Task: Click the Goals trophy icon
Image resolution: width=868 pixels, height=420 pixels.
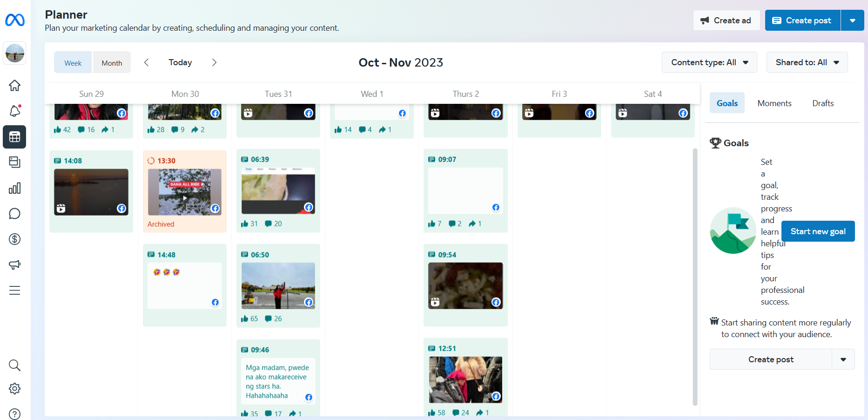Action: (715, 143)
